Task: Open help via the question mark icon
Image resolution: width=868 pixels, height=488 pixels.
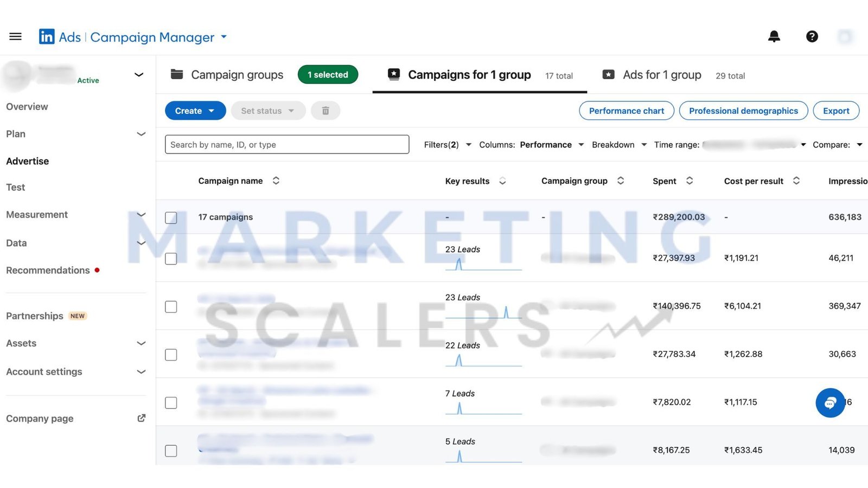Action: tap(812, 36)
